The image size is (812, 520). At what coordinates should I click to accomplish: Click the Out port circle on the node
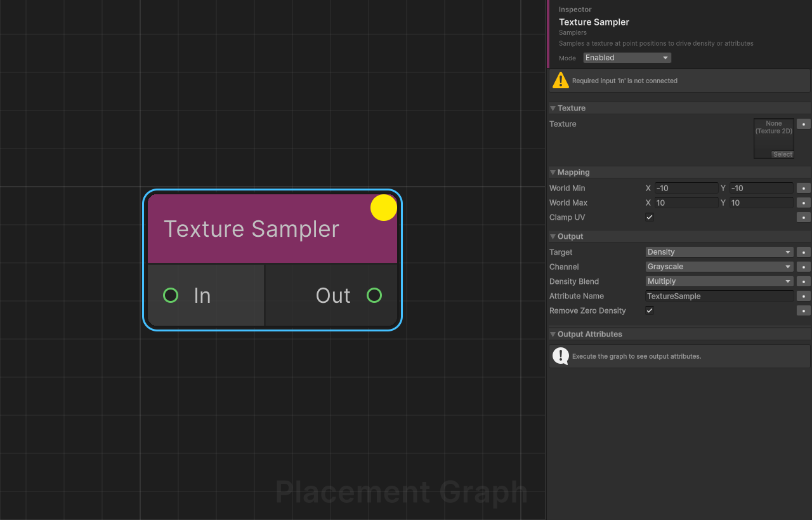(374, 295)
